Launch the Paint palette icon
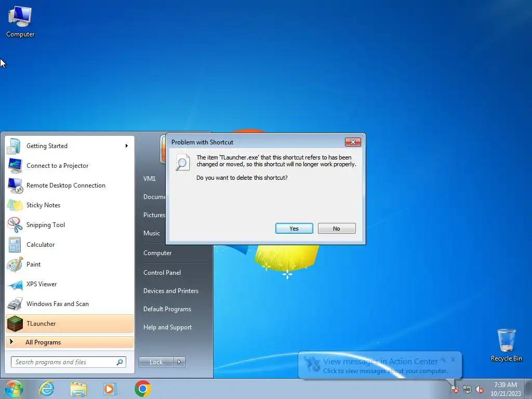Viewport: 532px width, 399px height. [15, 264]
